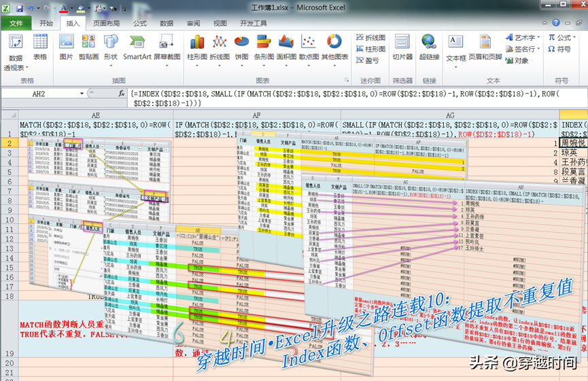Select row header 19

coord(10,329)
